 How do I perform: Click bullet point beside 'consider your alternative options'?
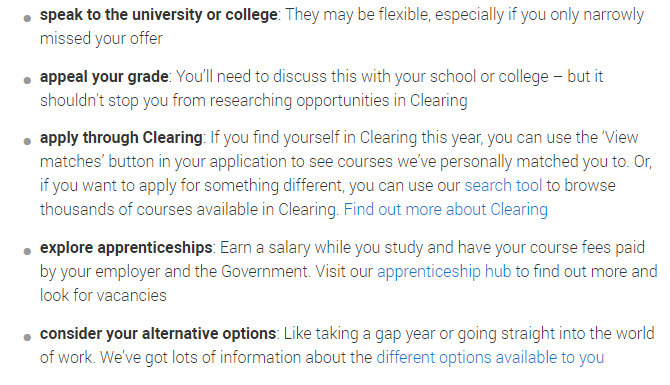[27, 338]
